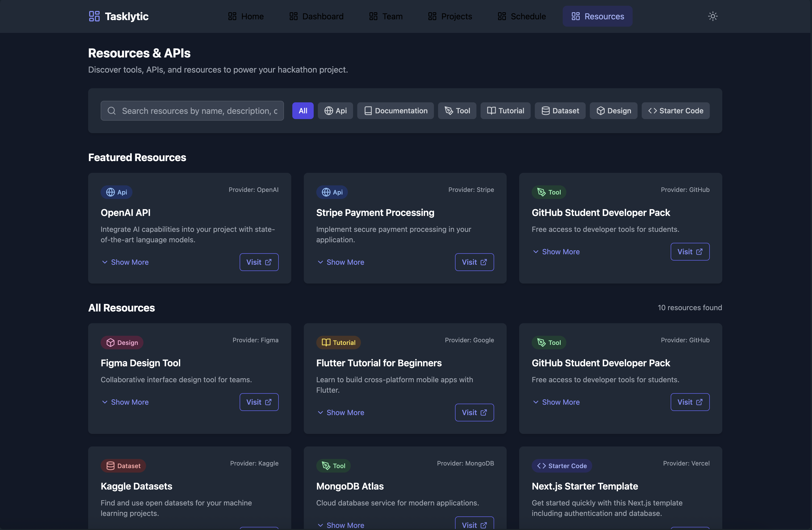Screen dimensions: 812x530
Task: Click the Tutorial book badge on Flutter card
Action: pyautogui.click(x=338, y=343)
